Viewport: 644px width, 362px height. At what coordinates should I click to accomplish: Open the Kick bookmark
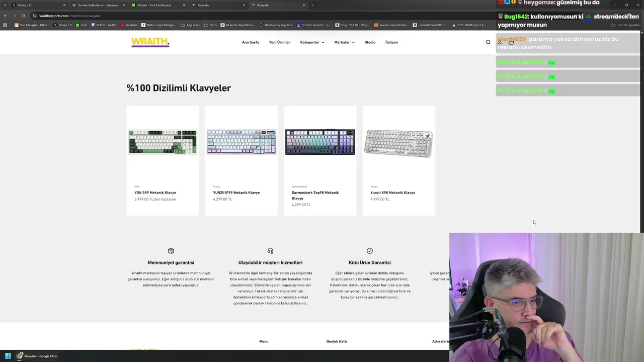tap(82, 25)
